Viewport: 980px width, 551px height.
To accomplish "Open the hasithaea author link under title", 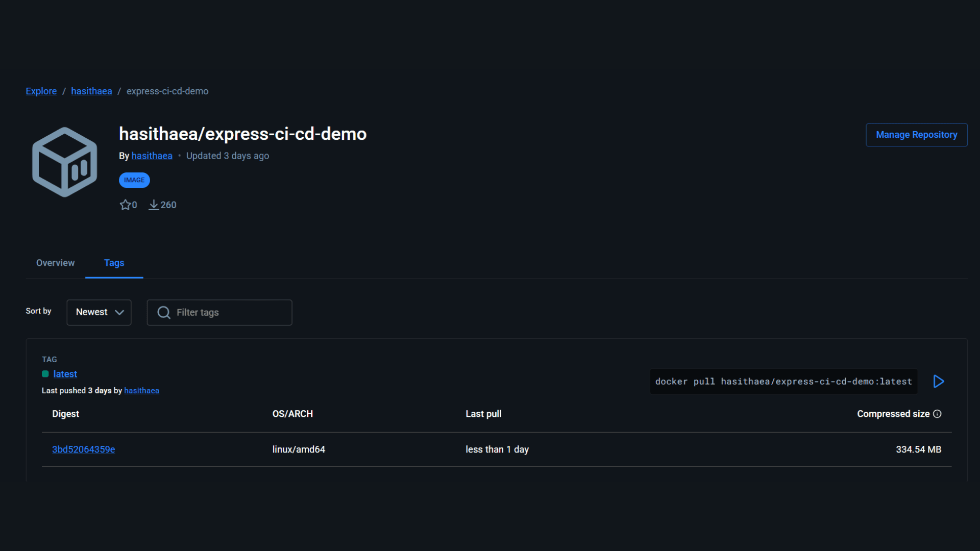I will click(x=152, y=156).
